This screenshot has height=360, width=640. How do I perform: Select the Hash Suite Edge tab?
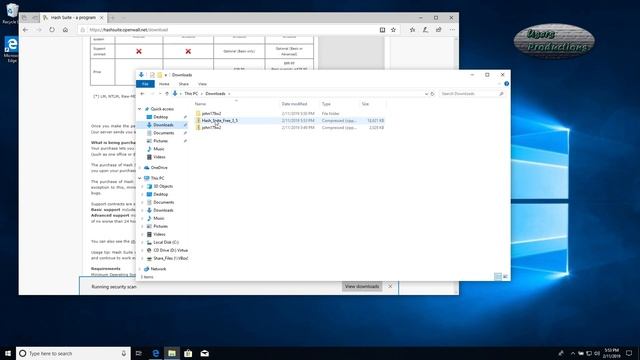click(x=73, y=18)
